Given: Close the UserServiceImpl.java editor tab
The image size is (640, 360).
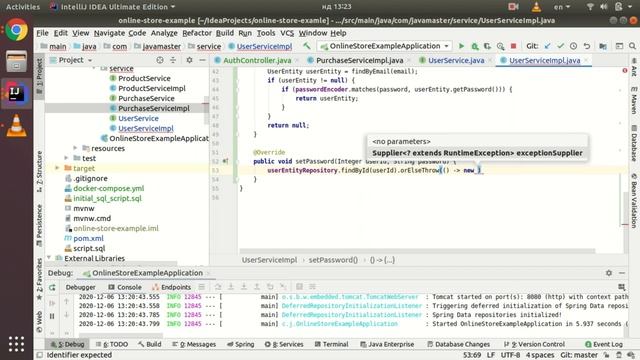Looking at the screenshot, I should coord(587,60).
